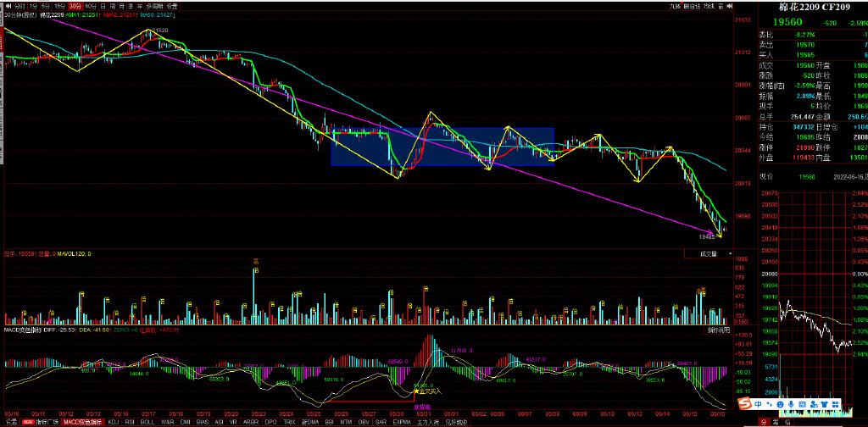Click the 均线 moving average button

tap(709, 6)
